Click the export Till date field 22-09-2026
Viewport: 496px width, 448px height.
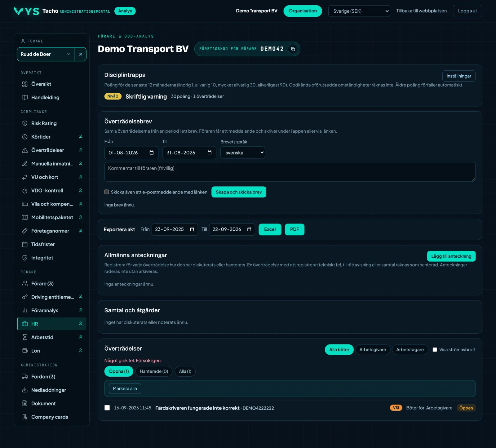pyautogui.click(x=232, y=229)
